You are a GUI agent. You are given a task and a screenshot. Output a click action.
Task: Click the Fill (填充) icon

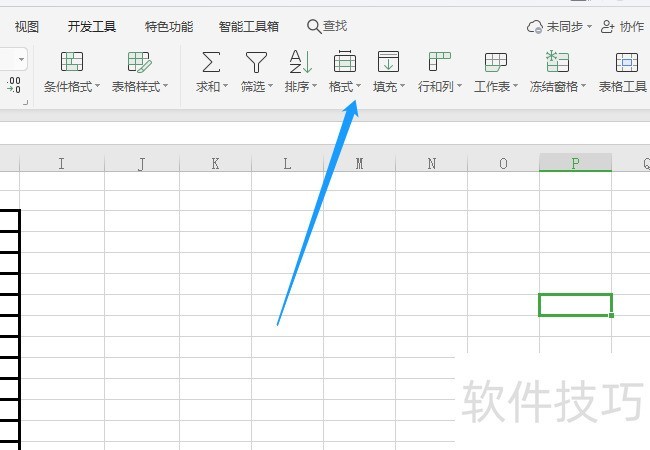coord(388,61)
